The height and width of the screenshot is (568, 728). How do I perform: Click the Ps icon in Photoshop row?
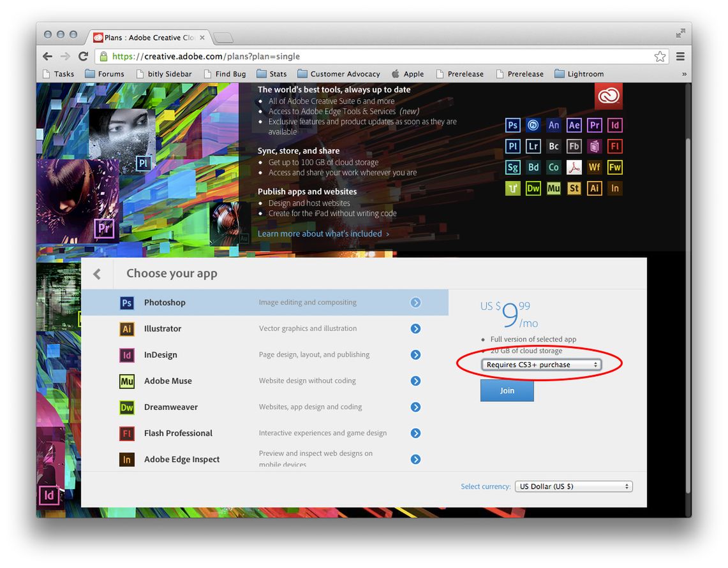pyautogui.click(x=127, y=303)
